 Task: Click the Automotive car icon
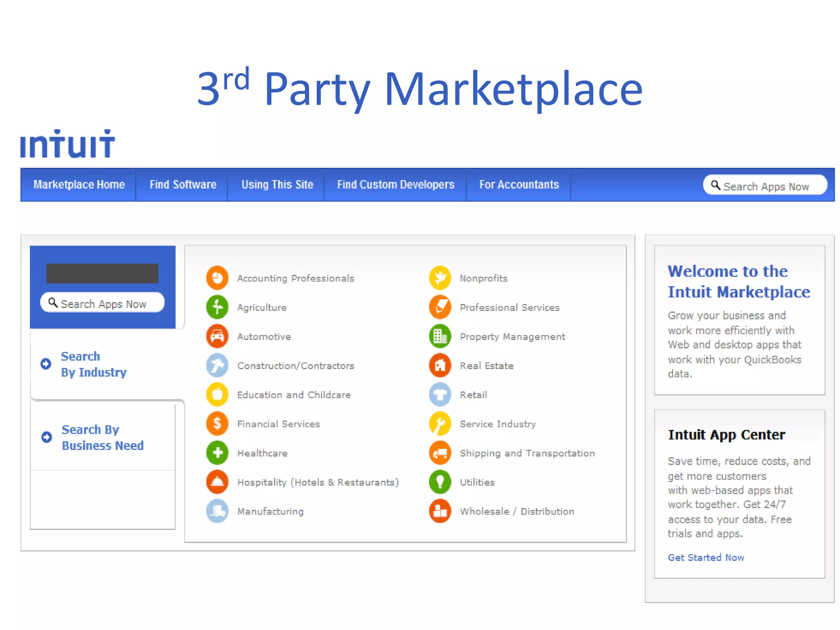tap(217, 336)
